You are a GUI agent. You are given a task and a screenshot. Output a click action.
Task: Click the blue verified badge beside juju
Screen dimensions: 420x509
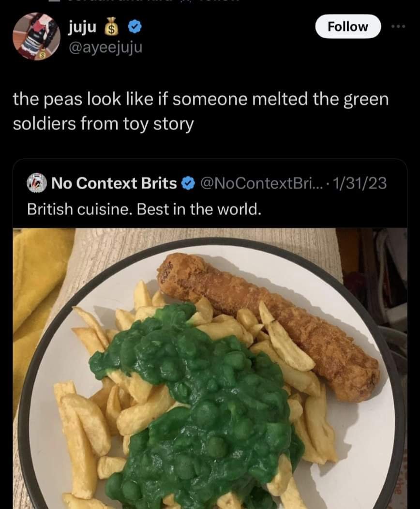[x=135, y=27]
